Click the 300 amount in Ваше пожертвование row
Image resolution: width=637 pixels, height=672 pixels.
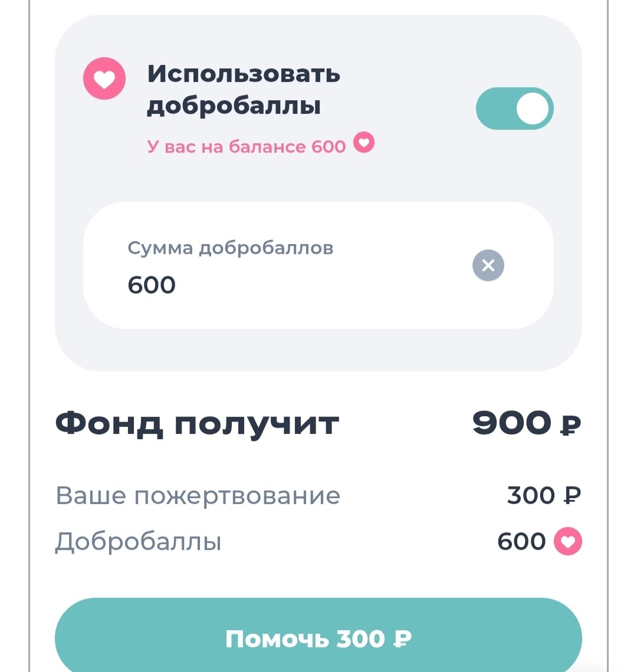(531, 496)
